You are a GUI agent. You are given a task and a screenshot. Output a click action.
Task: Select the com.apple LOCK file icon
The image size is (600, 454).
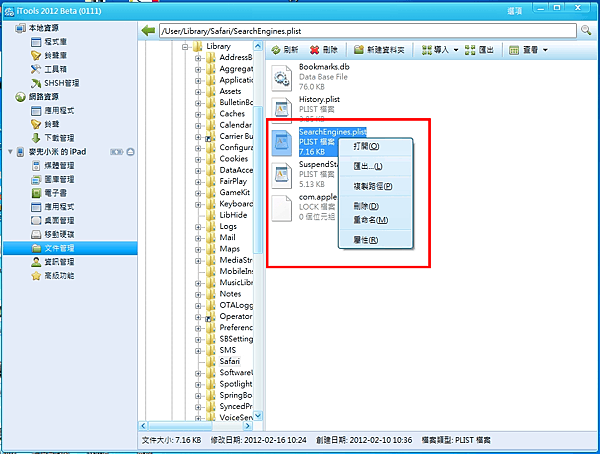coord(282,209)
